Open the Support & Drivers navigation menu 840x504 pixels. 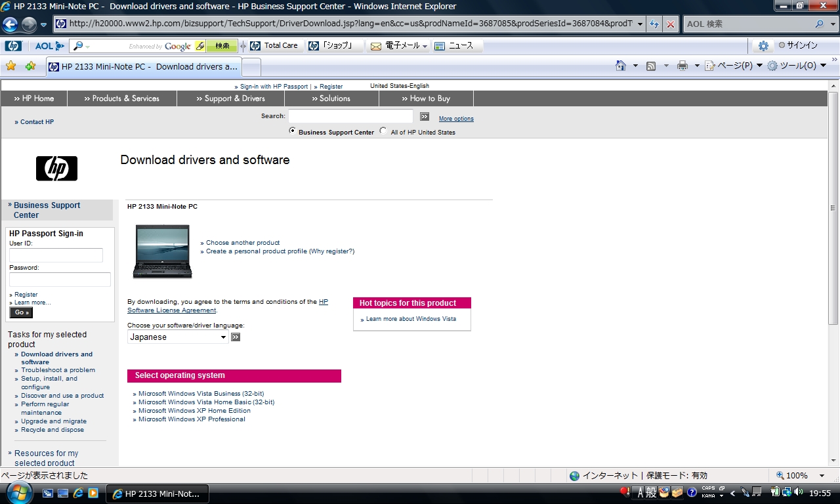point(230,98)
